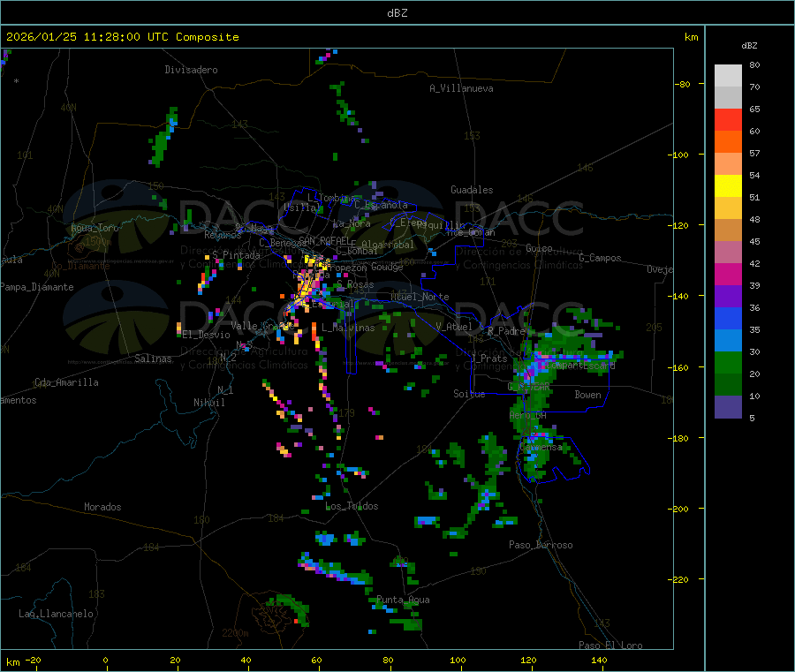Click the '60' tick on the horizontal km axis
The height and width of the screenshot is (672, 795).
pyautogui.click(x=316, y=660)
